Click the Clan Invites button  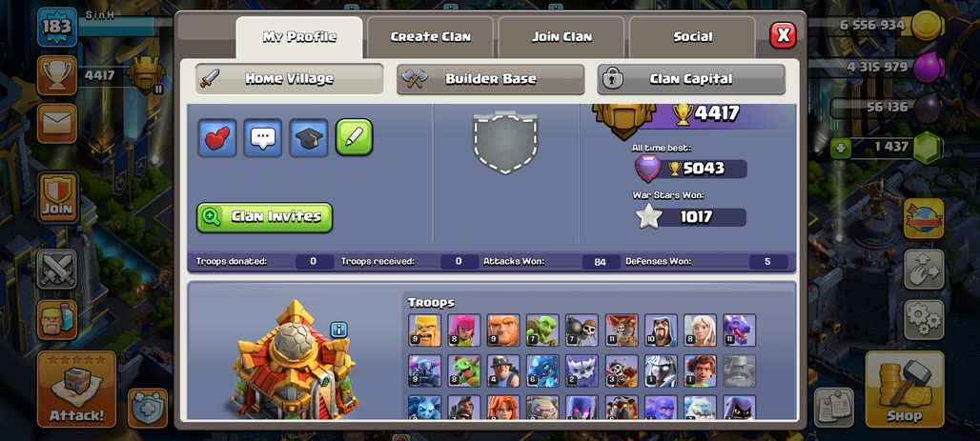[264, 217]
